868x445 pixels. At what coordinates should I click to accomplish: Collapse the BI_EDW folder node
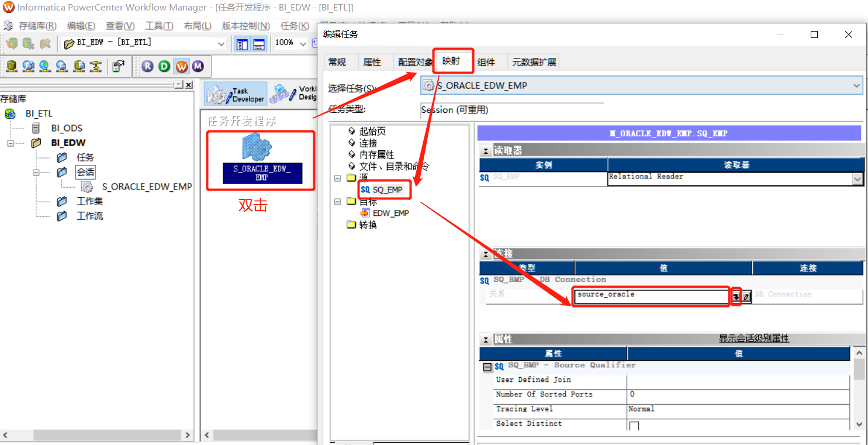10,143
